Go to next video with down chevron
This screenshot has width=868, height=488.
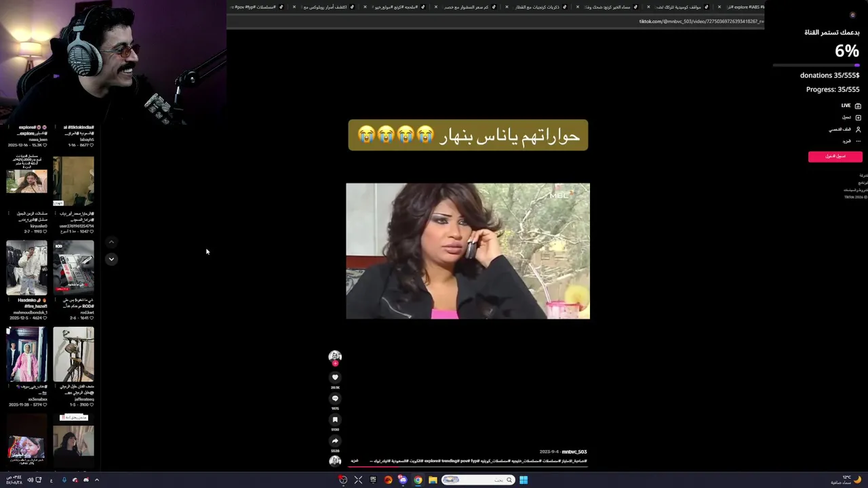tap(111, 259)
